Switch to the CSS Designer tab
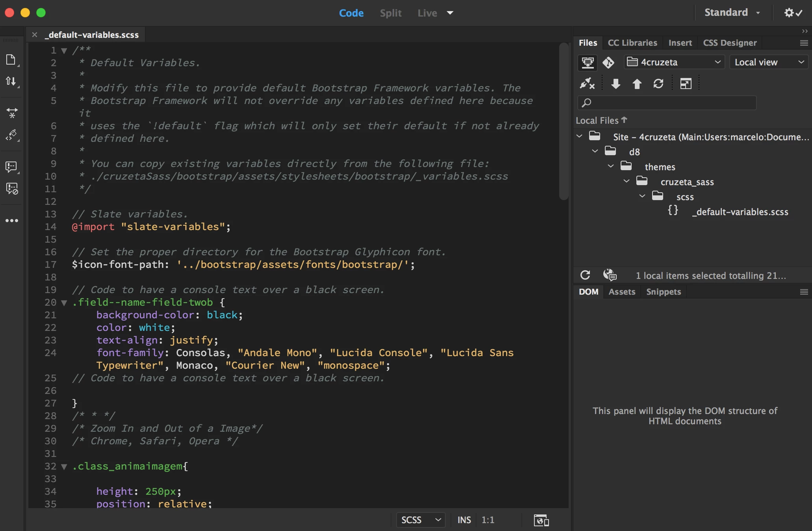The image size is (812, 531). pyautogui.click(x=730, y=43)
